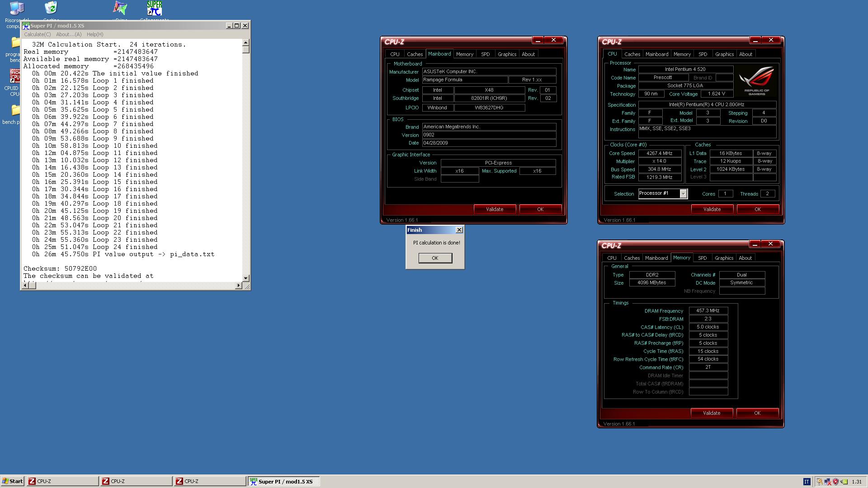Click the ROG logo in CPU-Z CPU window
The image size is (868, 488).
756,81
